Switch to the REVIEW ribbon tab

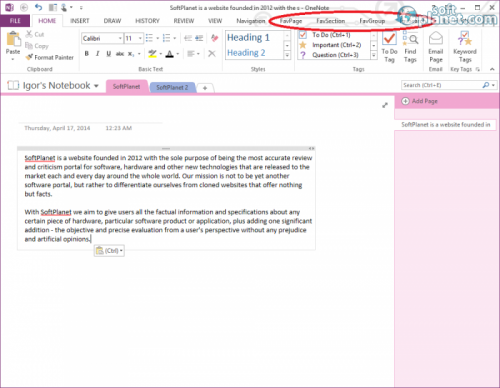[x=184, y=21]
